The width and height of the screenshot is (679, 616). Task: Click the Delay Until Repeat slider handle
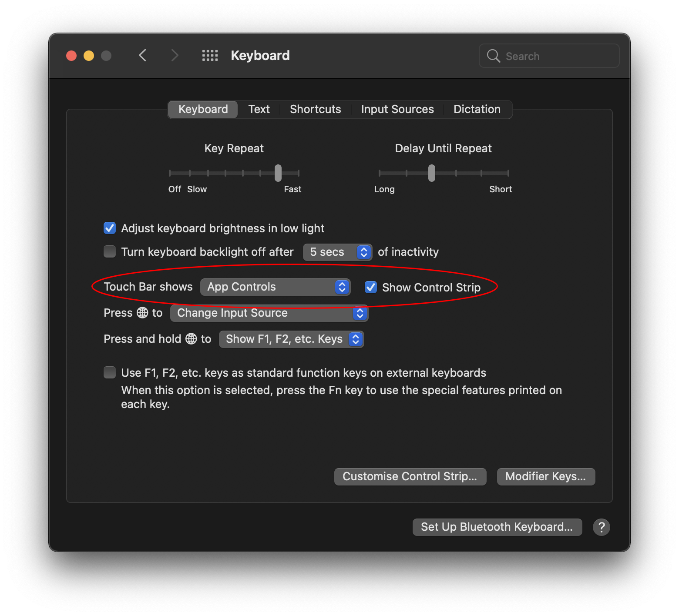click(431, 173)
